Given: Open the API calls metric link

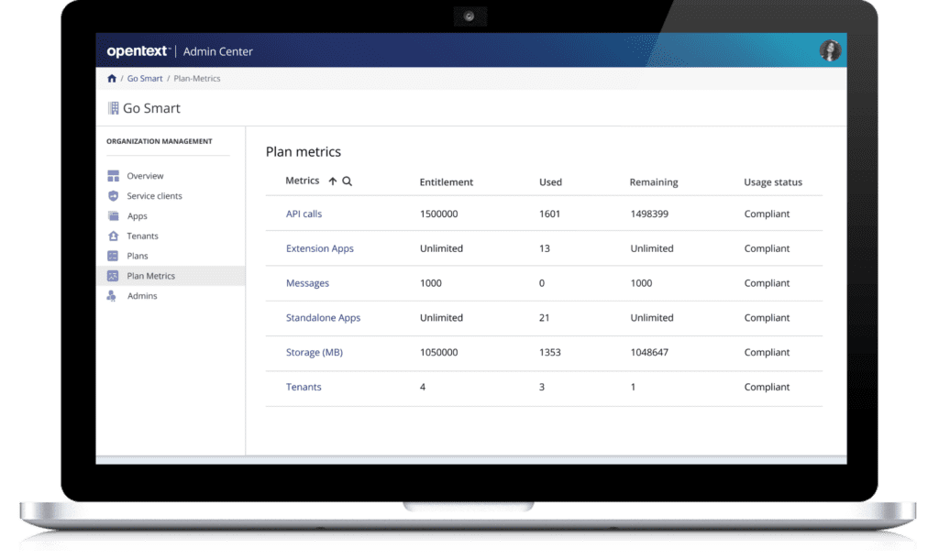Looking at the screenshot, I should (x=304, y=214).
